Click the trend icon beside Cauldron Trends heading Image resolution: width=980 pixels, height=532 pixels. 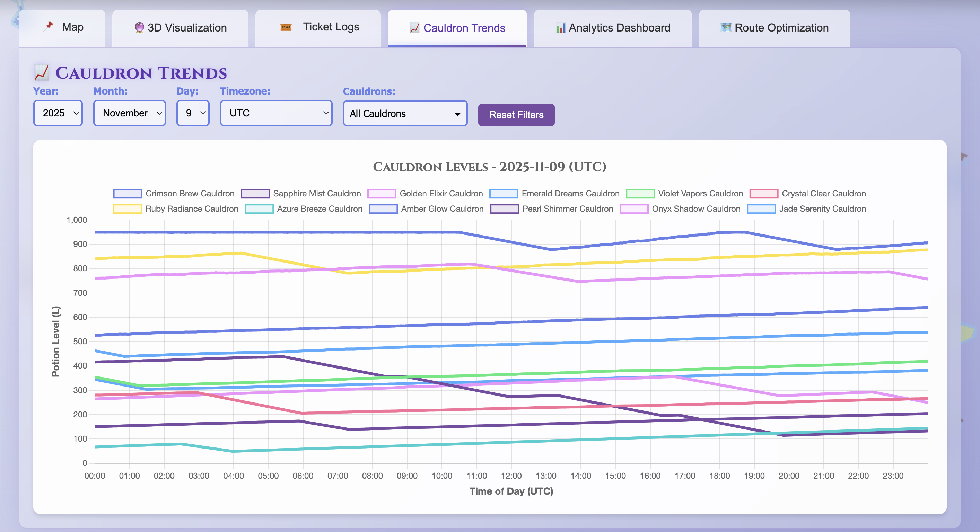tap(42, 73)
